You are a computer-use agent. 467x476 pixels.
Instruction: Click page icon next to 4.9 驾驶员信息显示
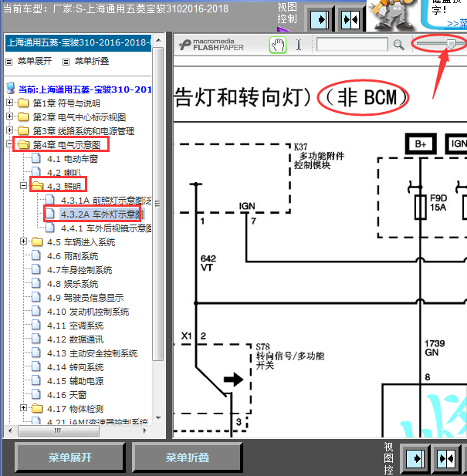coord(36,297)
